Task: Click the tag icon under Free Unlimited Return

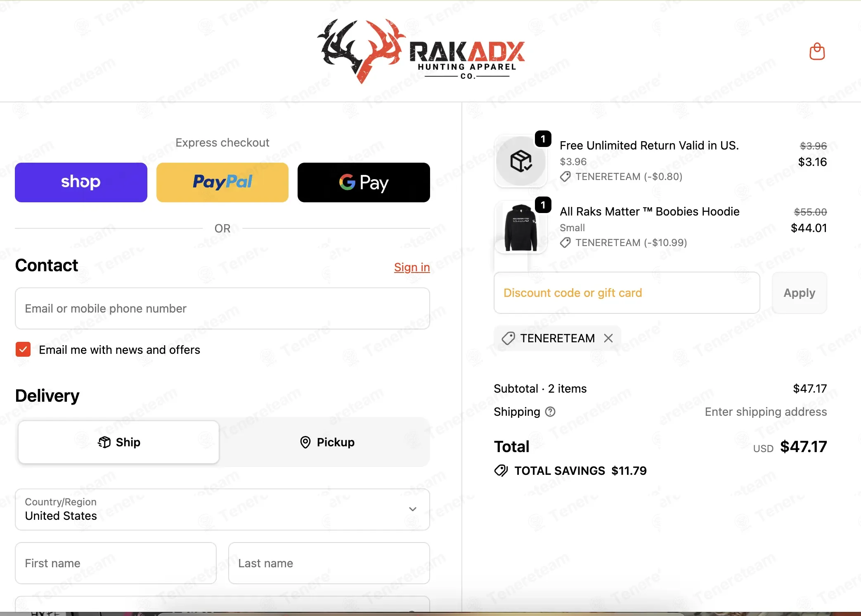Action: [565, 177]
